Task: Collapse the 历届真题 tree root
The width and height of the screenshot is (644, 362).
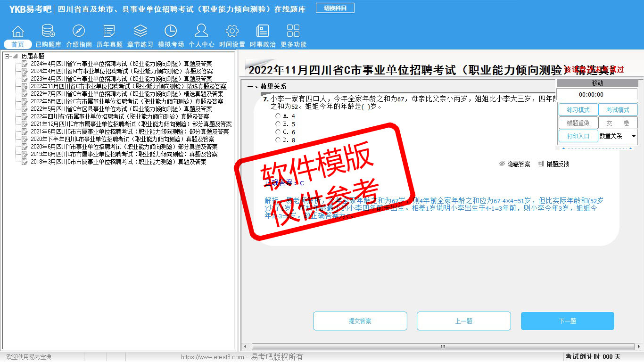Action: click(7, 56)
